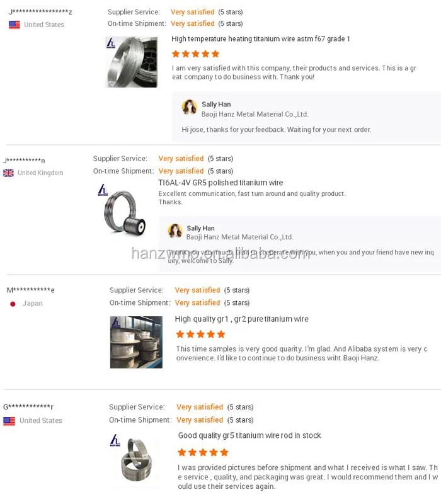Click the five-star rating under gr1, gr2 wire
Image resolution: width=441 pixels, height=504 pixels.
point(200,335)
